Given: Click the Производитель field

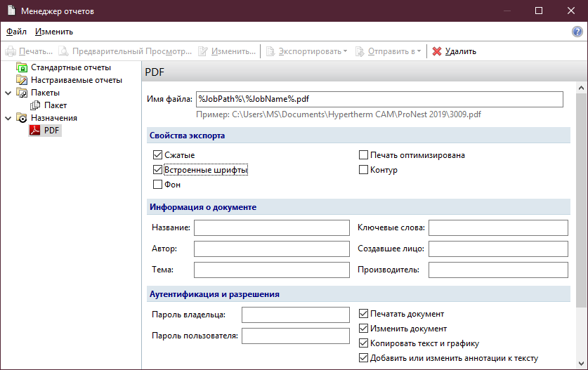Looking at the screenshot, I should (498, 270).
